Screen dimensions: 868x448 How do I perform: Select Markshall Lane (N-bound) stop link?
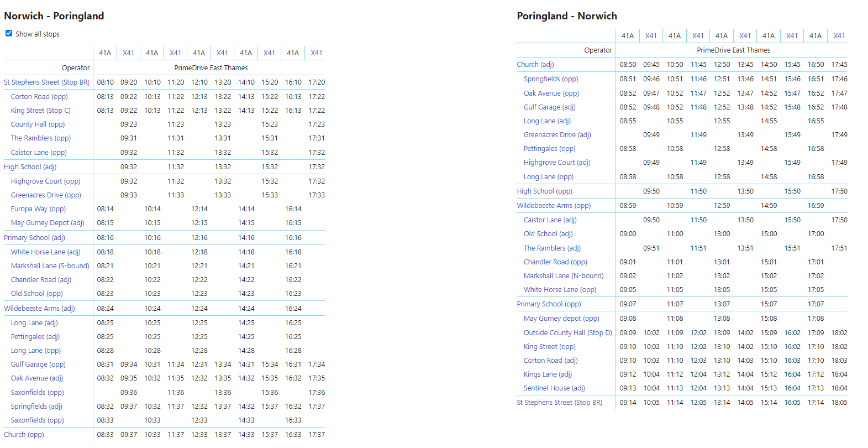point(564,276)
